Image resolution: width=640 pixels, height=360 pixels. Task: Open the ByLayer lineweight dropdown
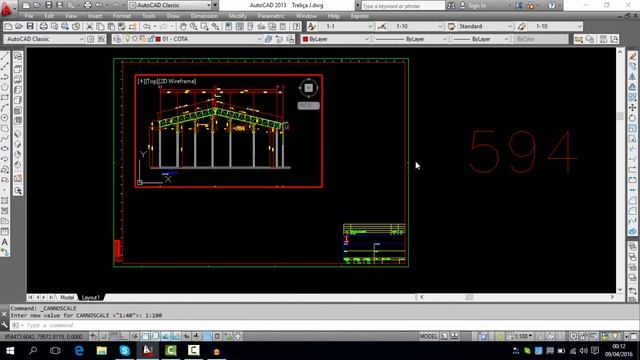[506, 39]
